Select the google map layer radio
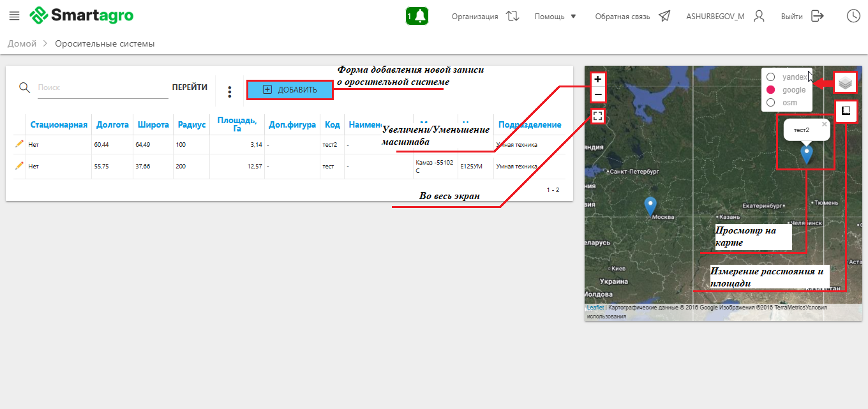The width and height of the screenshot is (868, 409). [x=770, y=90]
